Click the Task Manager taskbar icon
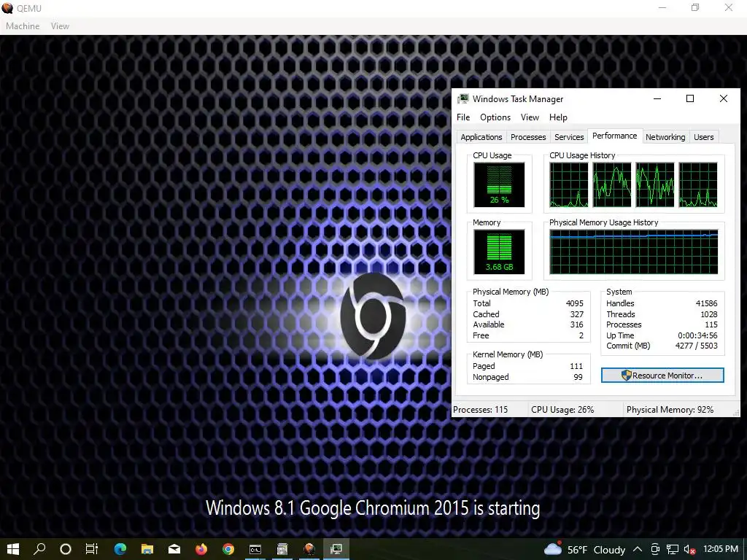Image resolution: width=747 pixels, height=560 pixels. pyautogui.click(x=336, y=549)
